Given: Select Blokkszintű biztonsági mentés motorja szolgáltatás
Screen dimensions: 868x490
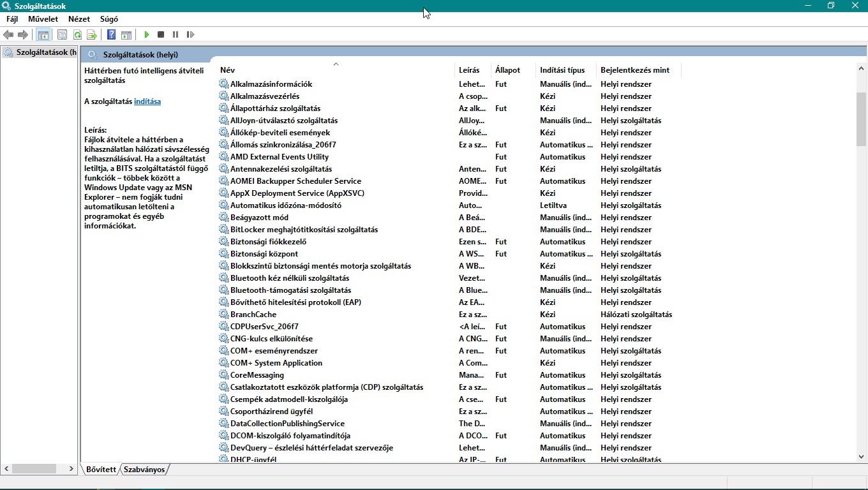Looking at the screenshot, I should [449, 265].
